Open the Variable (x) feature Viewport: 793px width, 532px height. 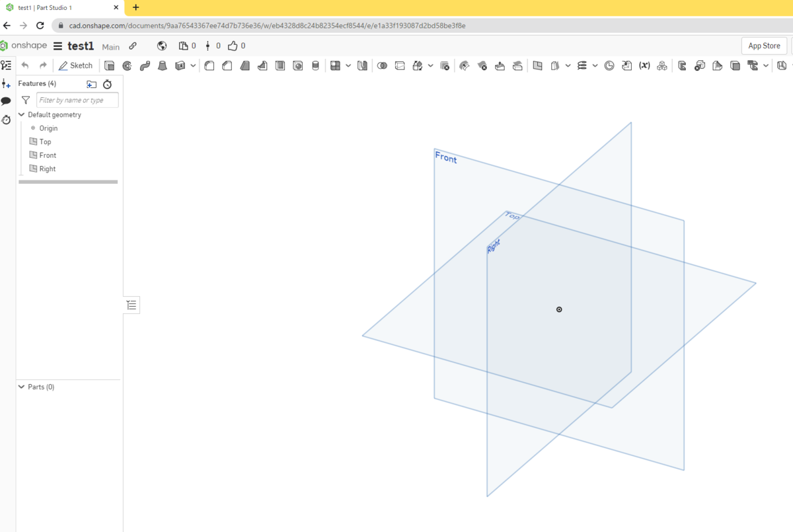pyautogui.click(x=644, y=65)
